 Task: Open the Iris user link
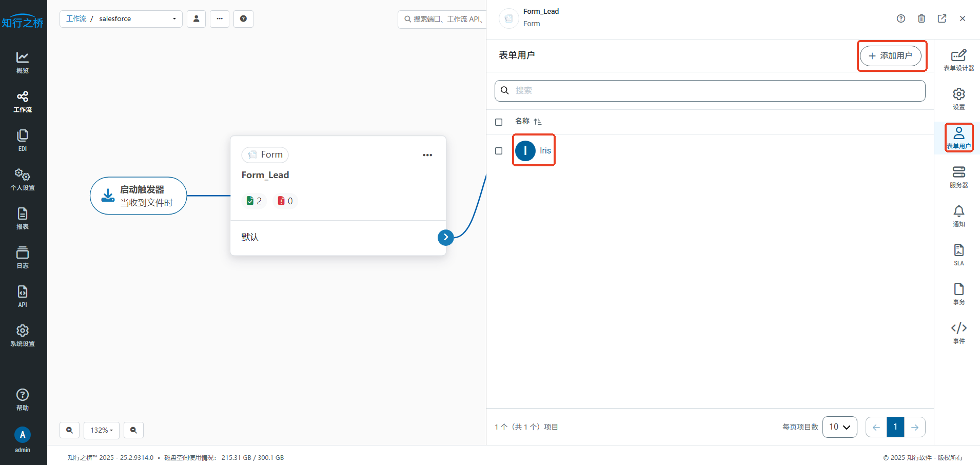[545, 150]
